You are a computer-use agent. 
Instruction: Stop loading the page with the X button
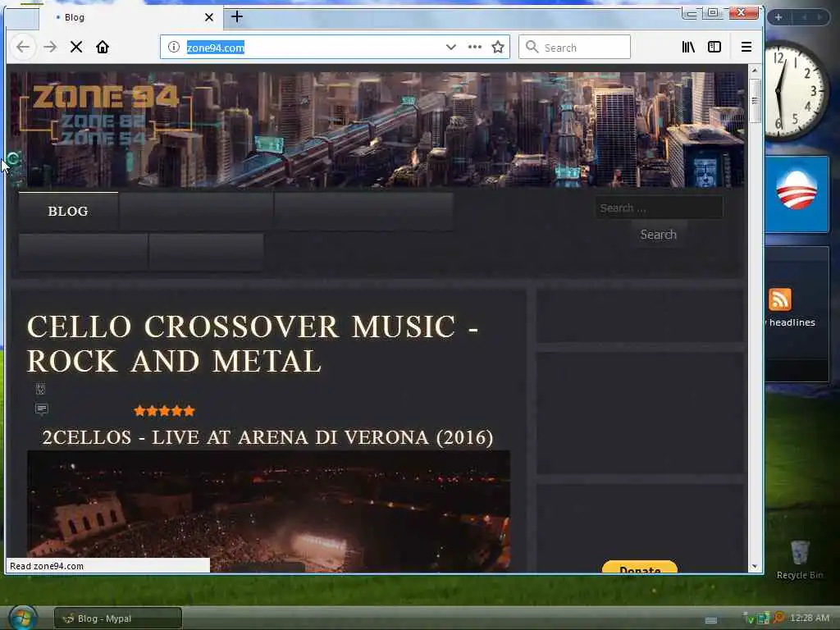76,47
